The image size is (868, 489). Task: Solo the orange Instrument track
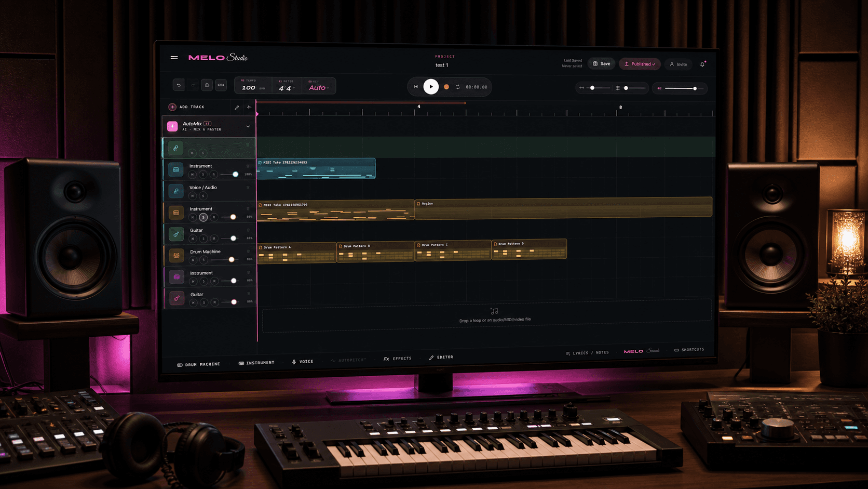click(204, 217)
